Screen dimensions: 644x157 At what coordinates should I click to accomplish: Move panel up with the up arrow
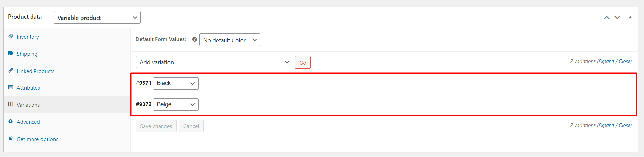coord(607,17)
